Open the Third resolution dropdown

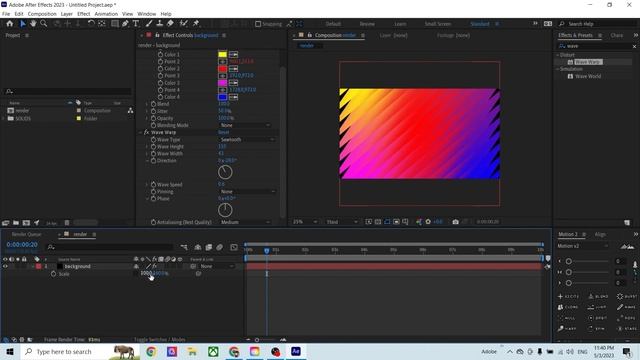coord(342,222)
